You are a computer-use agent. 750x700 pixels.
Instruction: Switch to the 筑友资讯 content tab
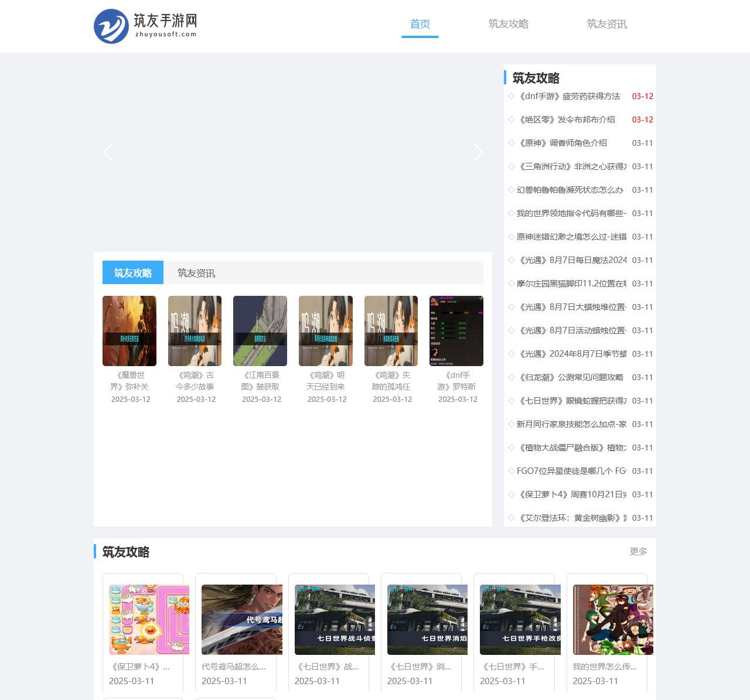196,273
